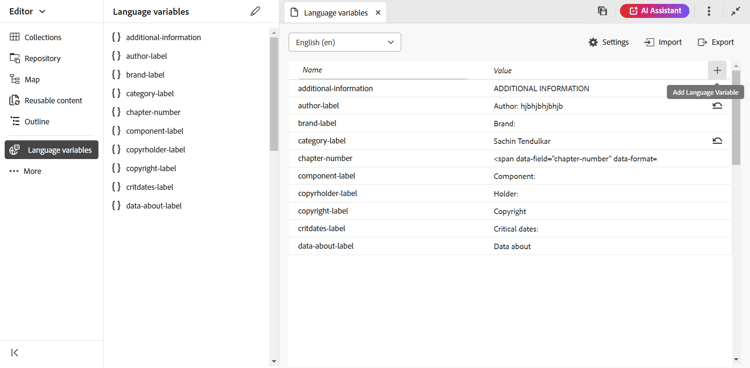Open the vertical three-dot menu at top right
750x368 pixels.
coord(709,11)
